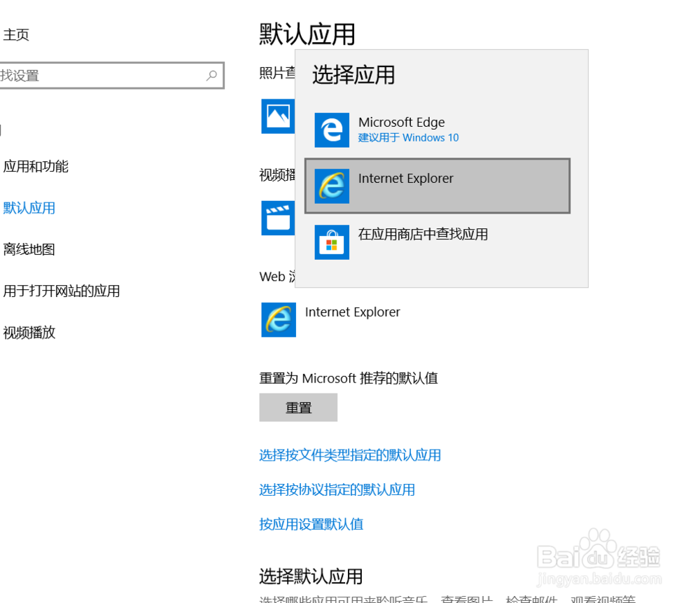Click the search magnifier icon in the settings search box
The width and height of the screenshot is (700, 603).
[212, 75]
